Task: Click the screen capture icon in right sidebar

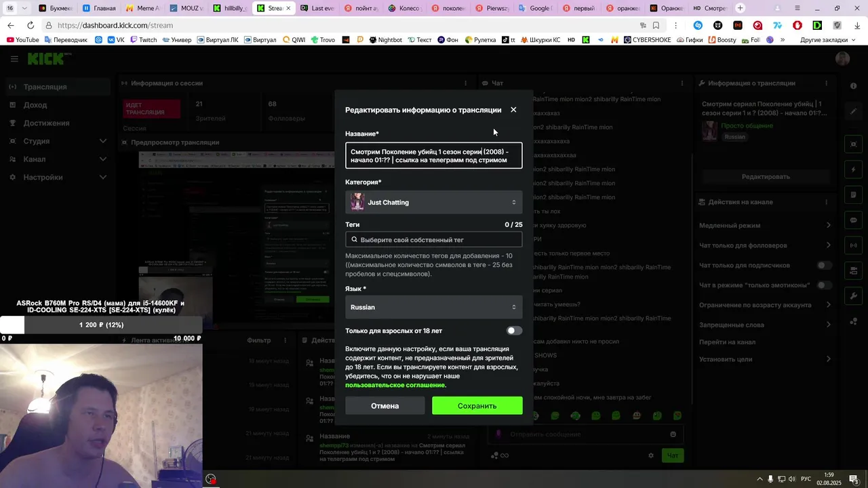Action: coord(853,144)
